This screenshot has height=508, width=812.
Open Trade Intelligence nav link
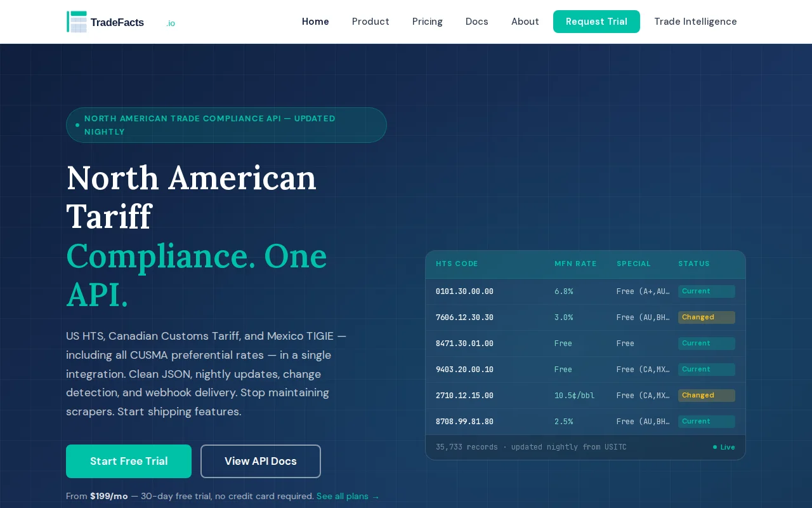coord(695,22)
